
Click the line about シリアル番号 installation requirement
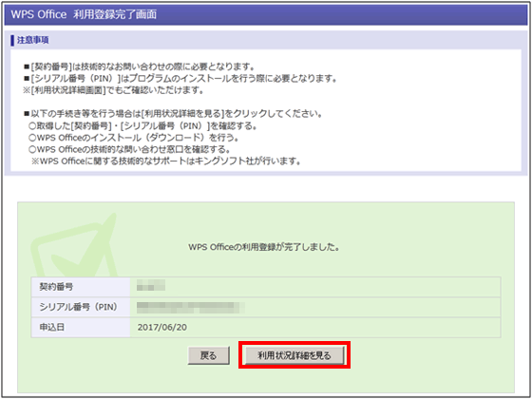180,78
